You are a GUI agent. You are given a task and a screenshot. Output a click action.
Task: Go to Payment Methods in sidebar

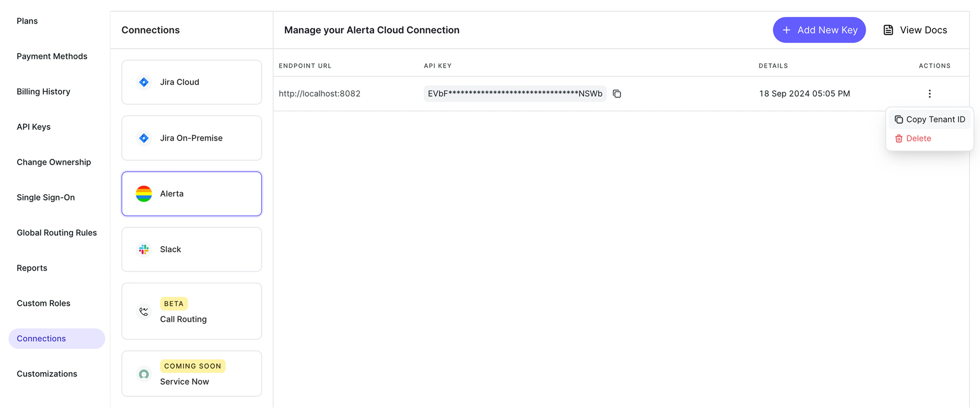[52, 56]
